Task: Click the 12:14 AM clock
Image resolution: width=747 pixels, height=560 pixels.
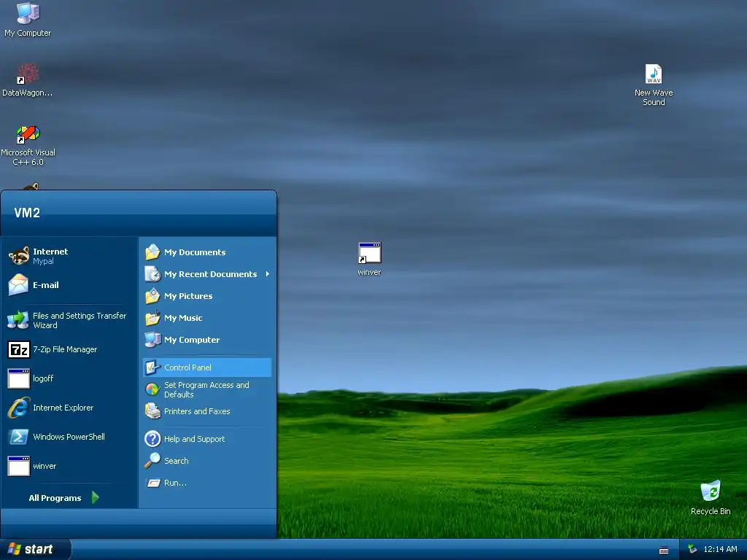Action: [x=720, y=550]
